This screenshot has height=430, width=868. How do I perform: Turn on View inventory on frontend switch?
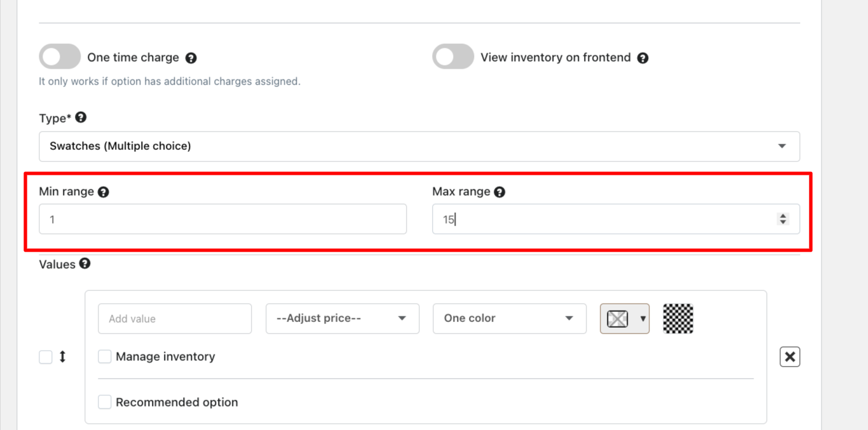pos(453,57)
